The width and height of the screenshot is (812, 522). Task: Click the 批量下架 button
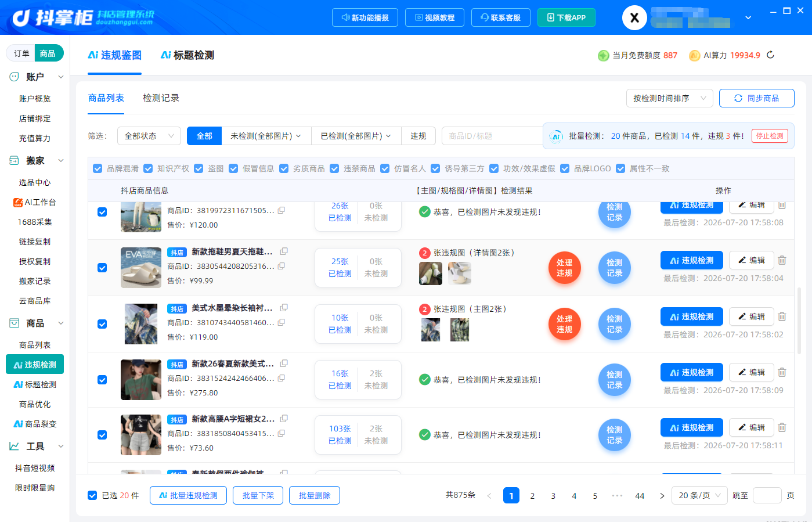pyautogui.click(x=258, y=495)
